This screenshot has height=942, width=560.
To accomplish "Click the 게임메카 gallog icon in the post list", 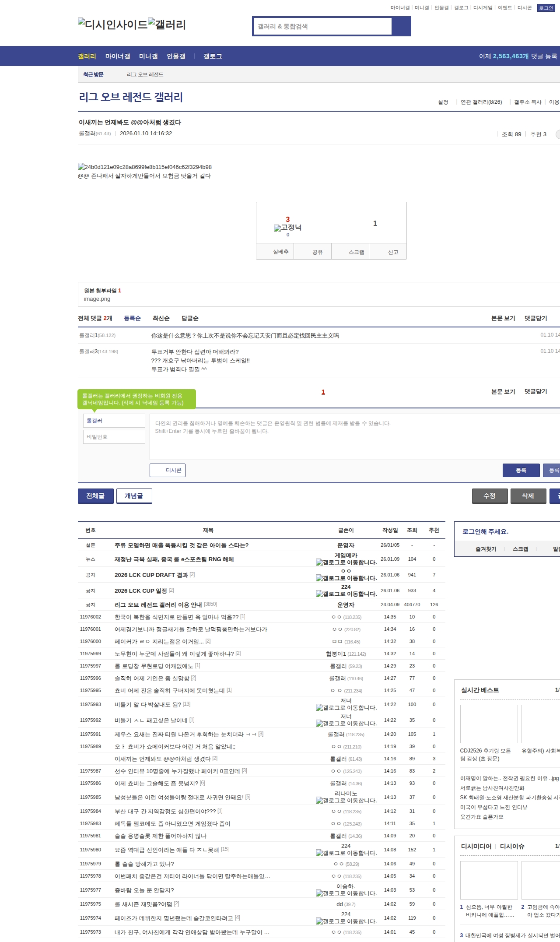I will [x=319, y=562].
